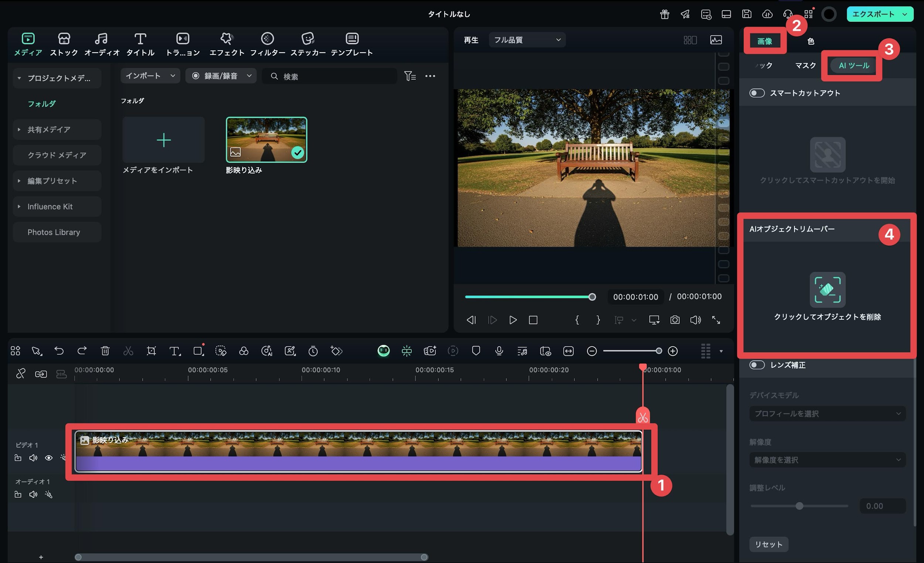
Task: Open the Stock media tab
Action: [64, 44]
